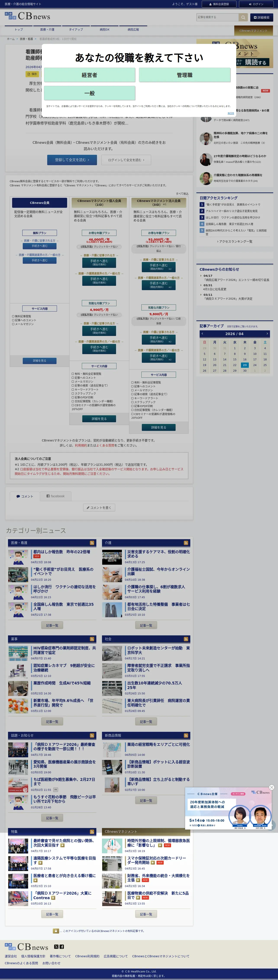Viewport: 278px width, 980px height.
Task: Open the RSS feed icon for 特集
Action: coord(92,832)
